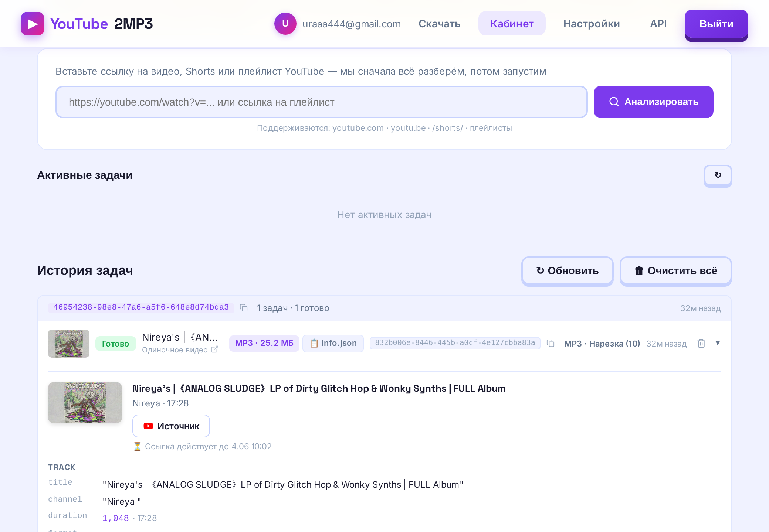Collapse the Nireya task details arrow

pos(718,343)
